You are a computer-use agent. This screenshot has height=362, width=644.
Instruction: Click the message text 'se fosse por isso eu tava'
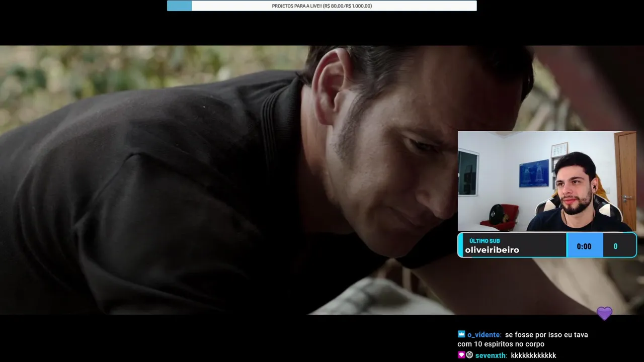pyautogui.click(x=546, y=335)
